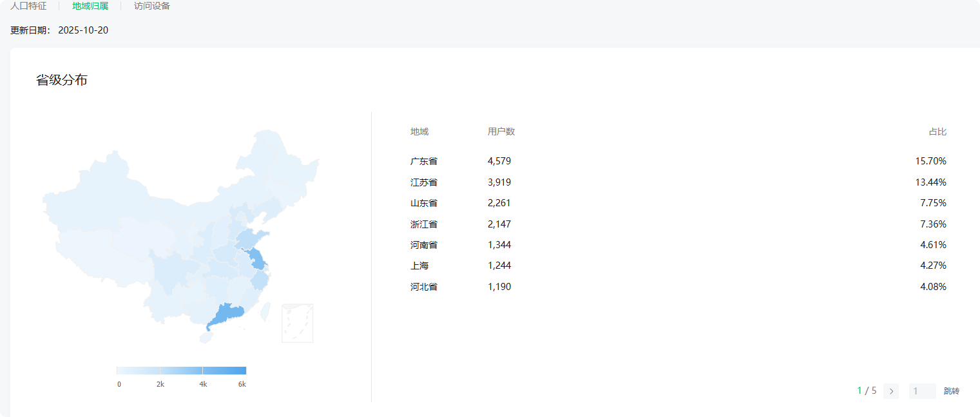Select the 广东省 row label
The image size is (980, 417).
coord(424,161)
